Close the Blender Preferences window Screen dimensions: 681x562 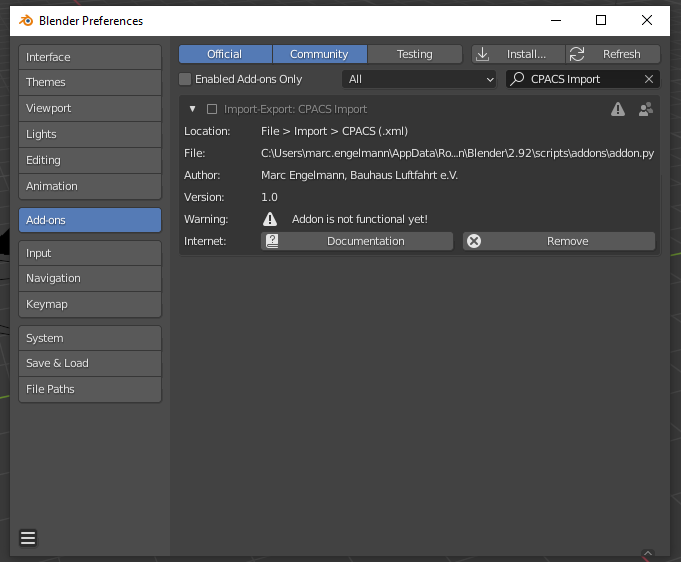click(647, 20)
